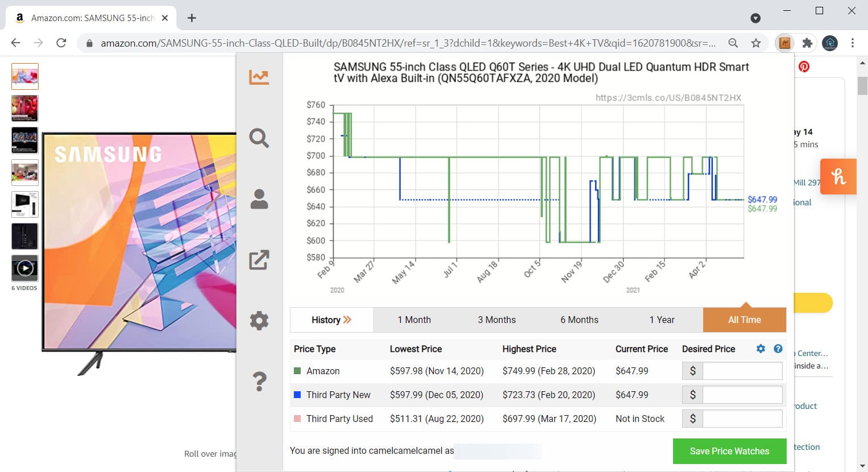Click the question mark help icon in sidebar
868x472 pixels.
tap(259, 381)
